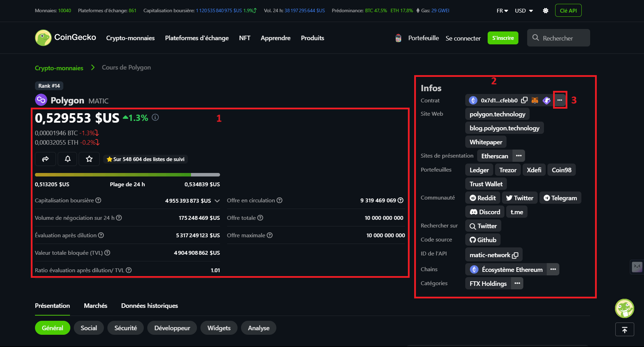
Task: Switch to the Données historiques tab
Action: point(150,306)
